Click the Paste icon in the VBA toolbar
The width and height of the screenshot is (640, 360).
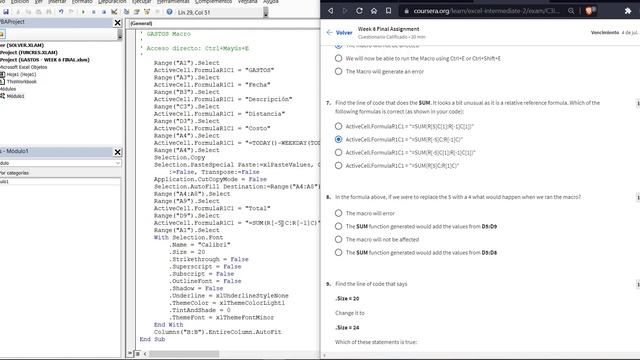click(x=38, y=12)
